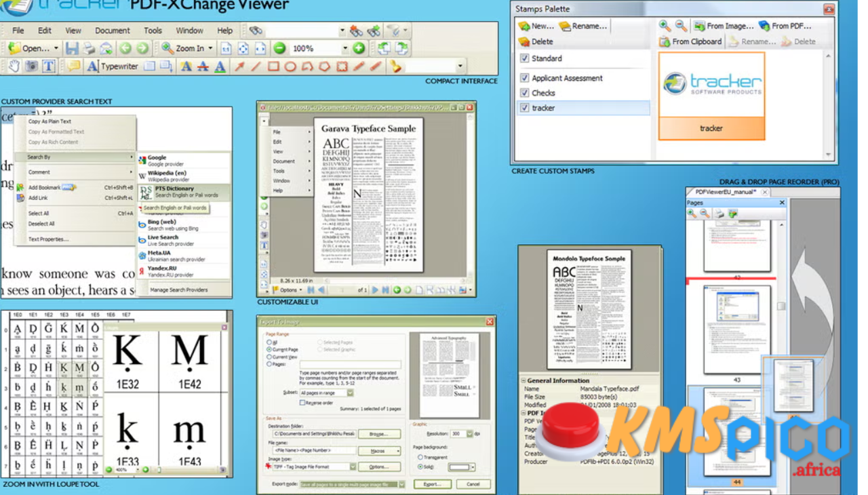Open the Export mode dropdown
Screen dimensions: 868x495
coord(401,484)
